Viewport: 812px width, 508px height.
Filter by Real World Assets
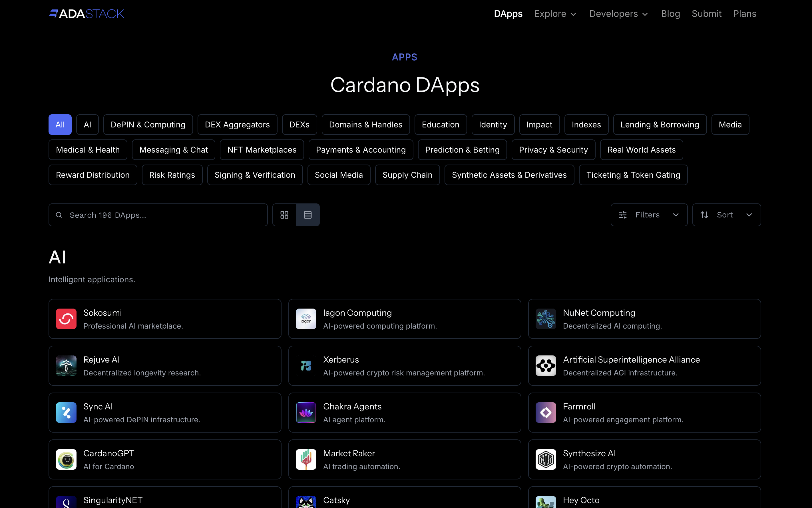click(x=642, y=150)
